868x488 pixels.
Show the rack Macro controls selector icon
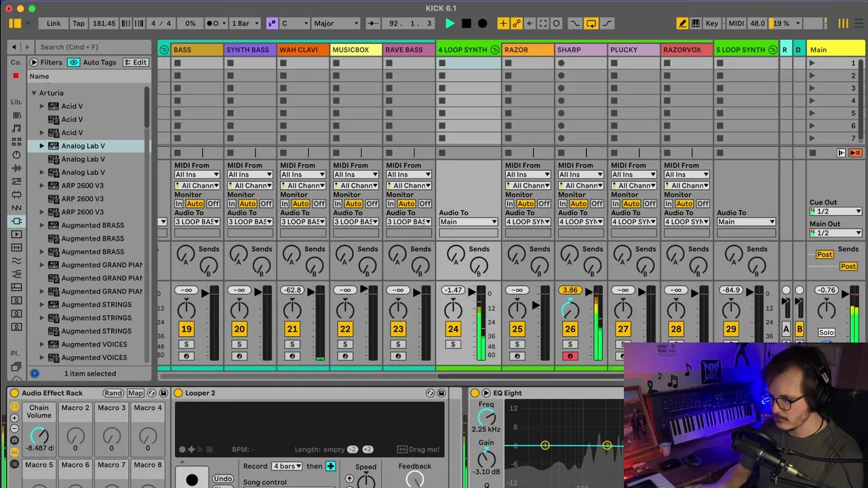click(x=14, y=407)
